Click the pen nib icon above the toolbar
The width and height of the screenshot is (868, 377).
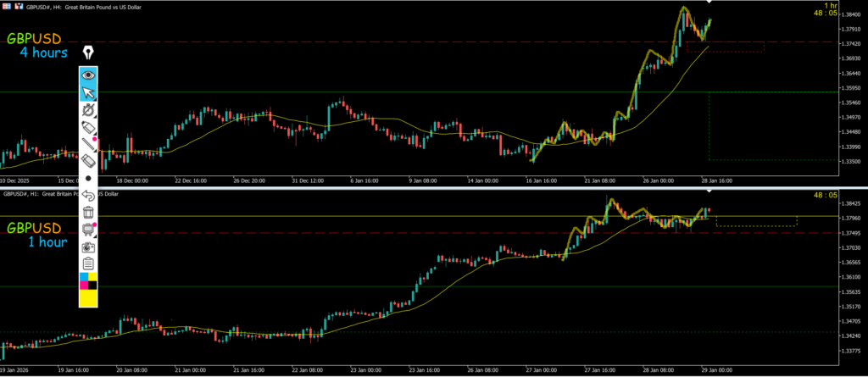point(88,53)
